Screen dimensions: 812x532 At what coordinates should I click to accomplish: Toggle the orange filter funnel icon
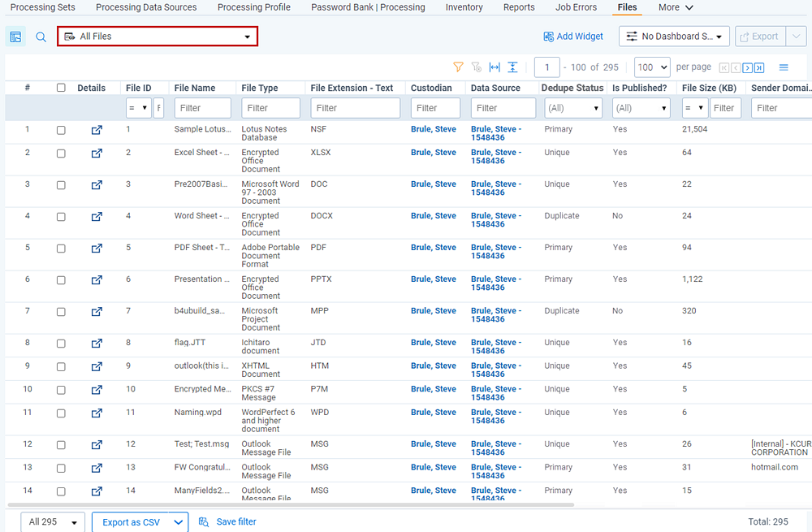pyautogui.click(x=458, y=67)
